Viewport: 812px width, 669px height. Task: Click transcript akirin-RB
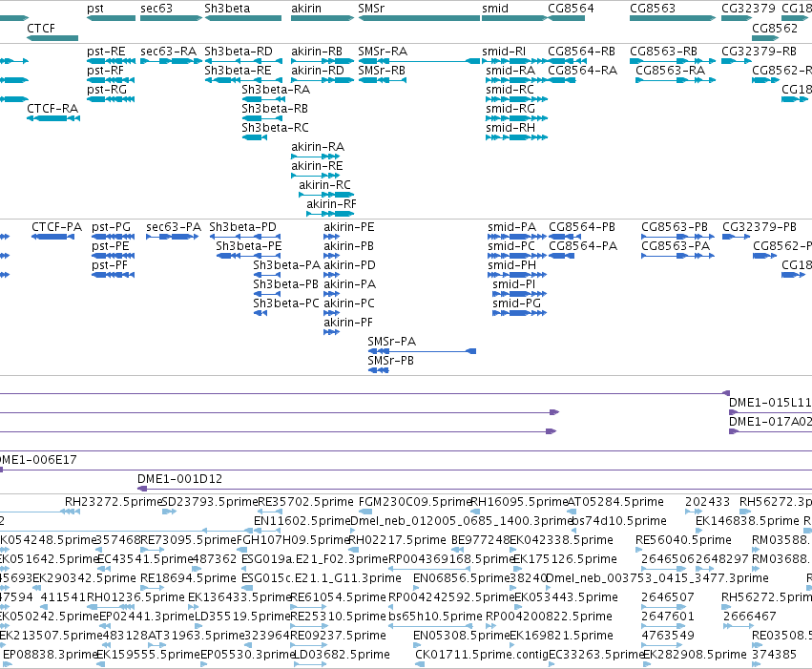click(317, 52)
